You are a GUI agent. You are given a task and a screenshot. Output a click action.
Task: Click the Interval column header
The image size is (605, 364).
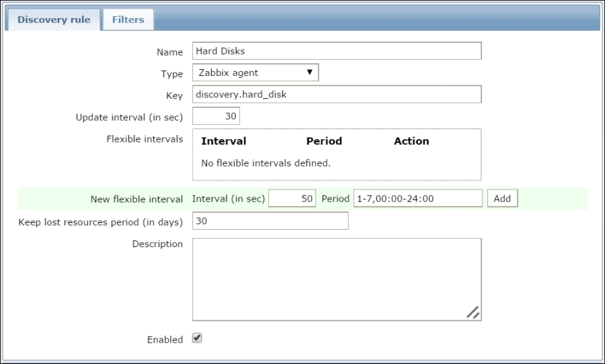(x=224, y=141)
